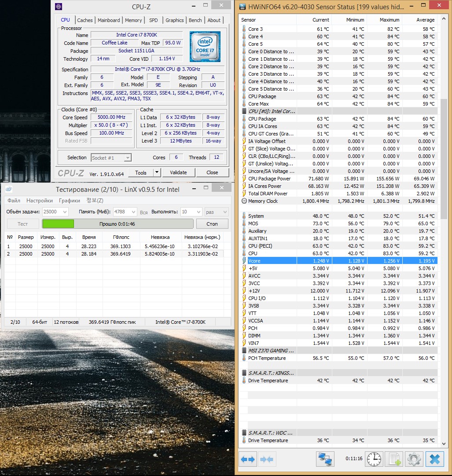Open the Графики menu in LinX

click(70, 200)
